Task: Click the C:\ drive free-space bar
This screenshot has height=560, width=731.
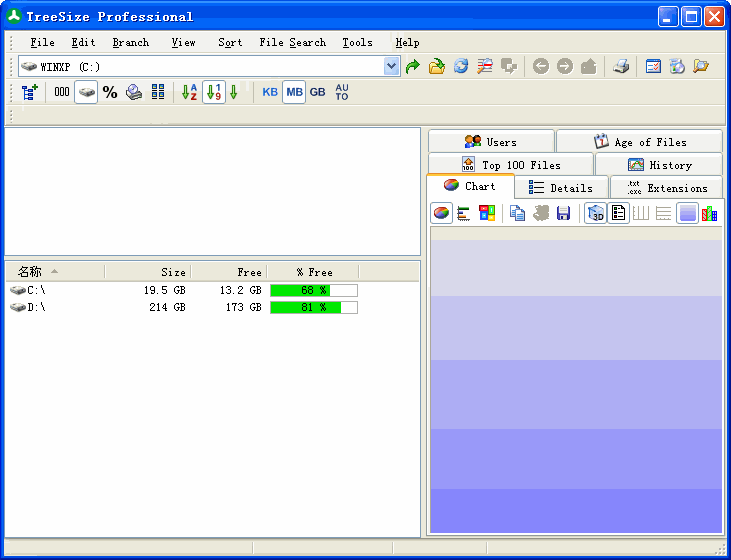Action: (313, 291)
